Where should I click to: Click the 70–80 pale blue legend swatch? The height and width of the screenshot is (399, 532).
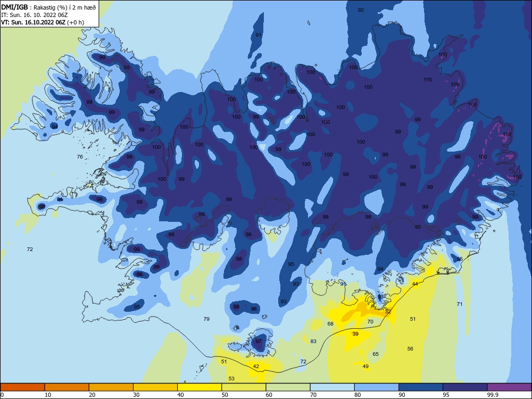click(332, 387)
